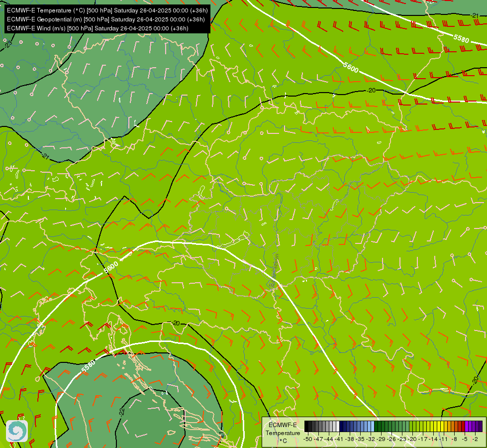Click the -50 legend tick label
The height and width of the screenshot is (448, 487).
(308, 439)
